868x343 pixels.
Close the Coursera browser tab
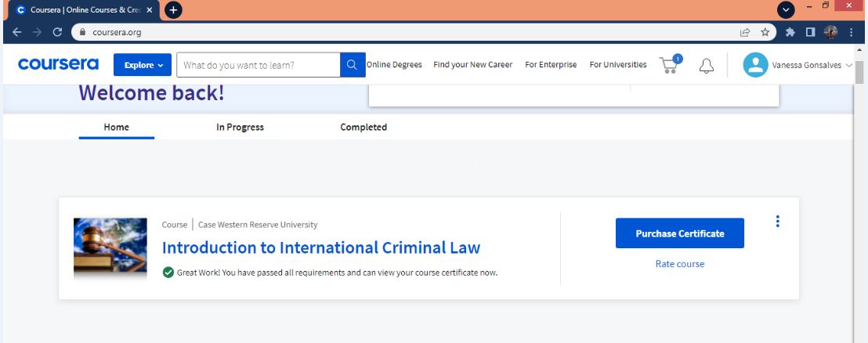150,10
